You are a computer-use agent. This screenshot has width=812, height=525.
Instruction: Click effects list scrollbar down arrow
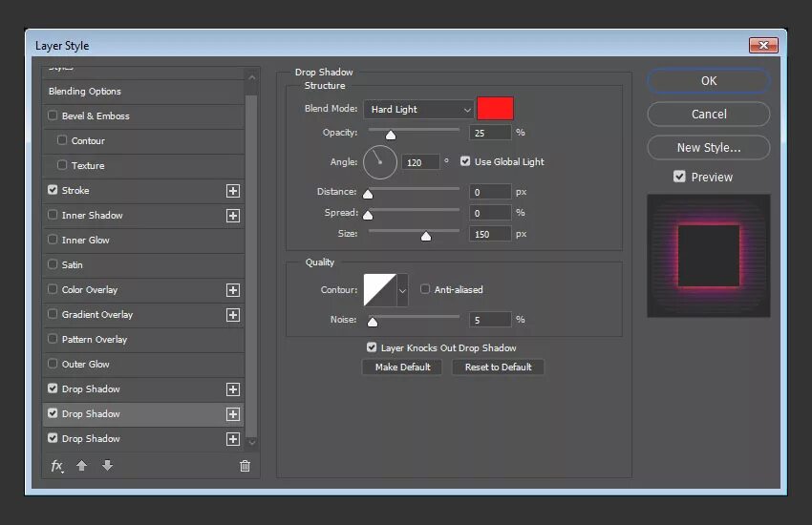pos(251,442)
